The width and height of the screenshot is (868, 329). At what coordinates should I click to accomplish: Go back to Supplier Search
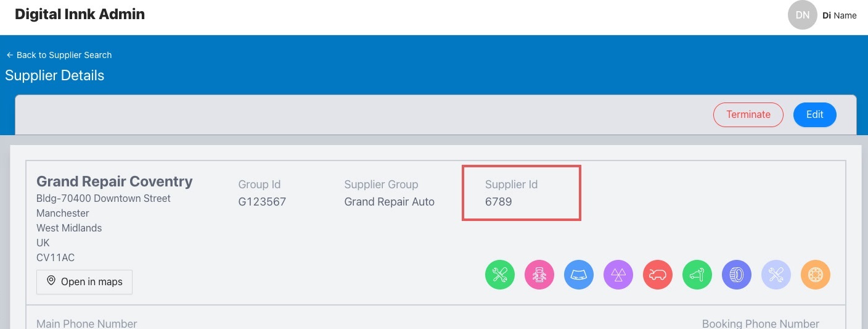pyautogui.click(x=59, y=55)
